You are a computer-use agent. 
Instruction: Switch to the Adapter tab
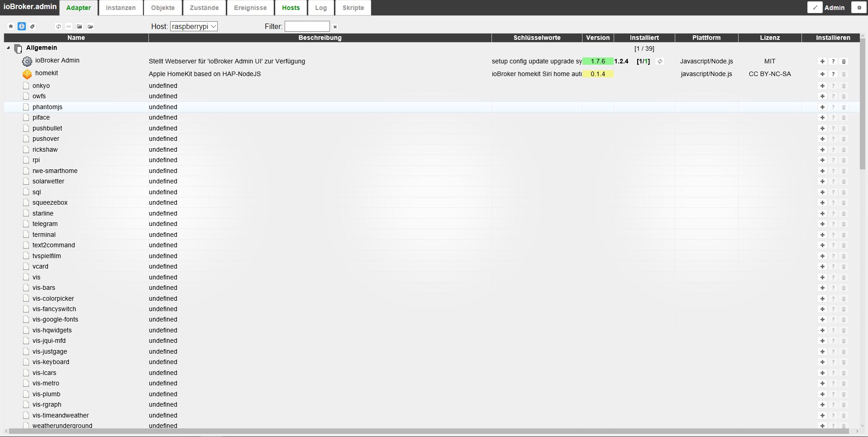click(79, 8)
